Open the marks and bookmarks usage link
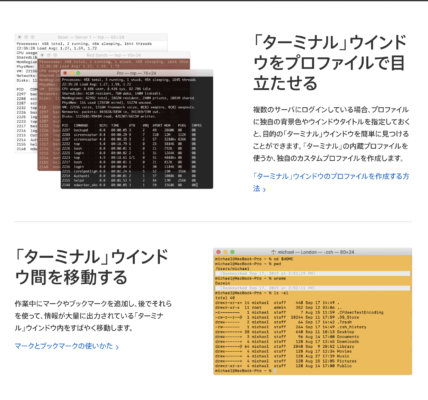428x400 pixels. pyautogui.click(x=67, y=346)
